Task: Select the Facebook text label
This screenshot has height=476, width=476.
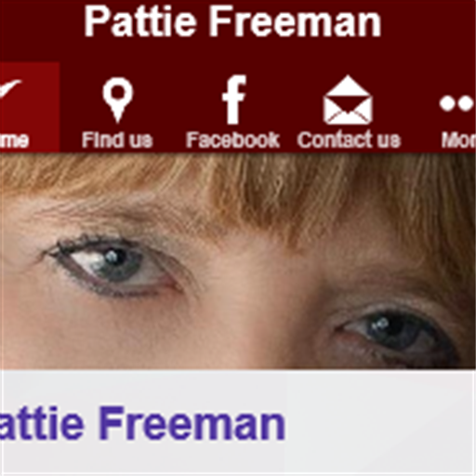Action: [232, 139]
